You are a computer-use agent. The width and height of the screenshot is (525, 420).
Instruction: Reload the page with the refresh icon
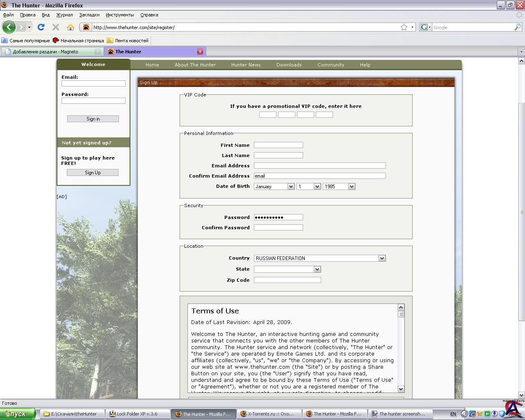click(x=41, y=27)
